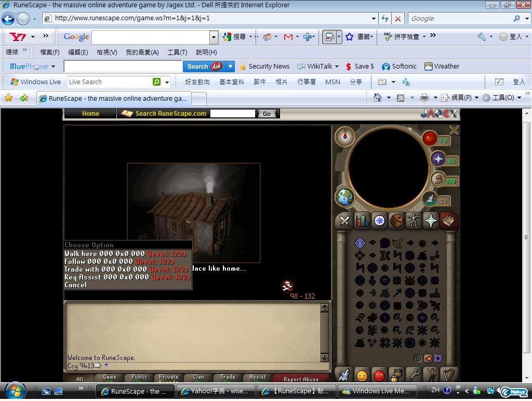532x401 pixels.
Task: Toggle the Public chat filter
Action: pyautogui.click(x=139, y=379)
